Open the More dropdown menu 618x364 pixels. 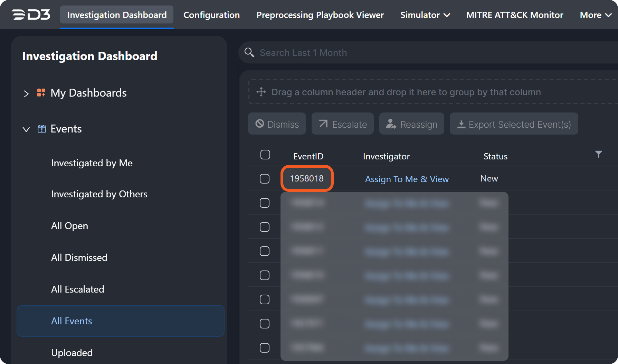[596, 15]
